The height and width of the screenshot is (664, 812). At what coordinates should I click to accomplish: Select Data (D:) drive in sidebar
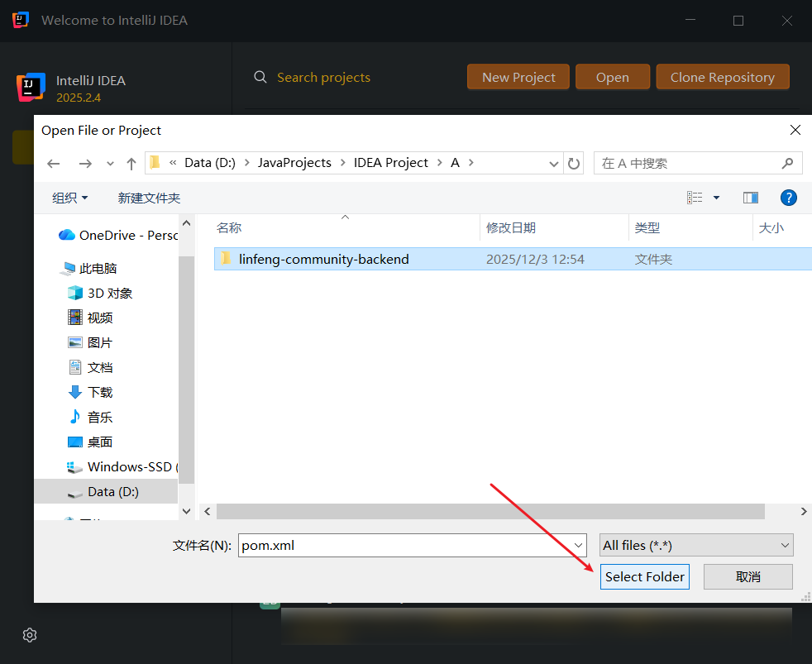106,491
